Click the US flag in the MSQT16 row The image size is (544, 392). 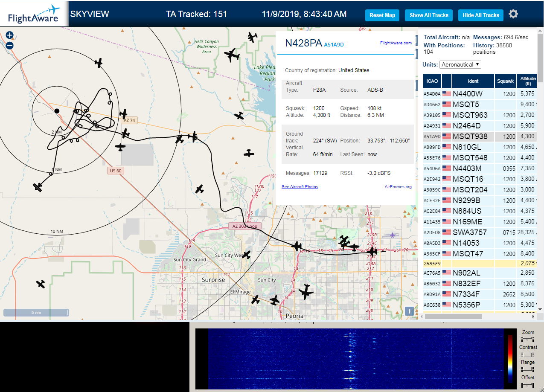[x=447, y=179]
